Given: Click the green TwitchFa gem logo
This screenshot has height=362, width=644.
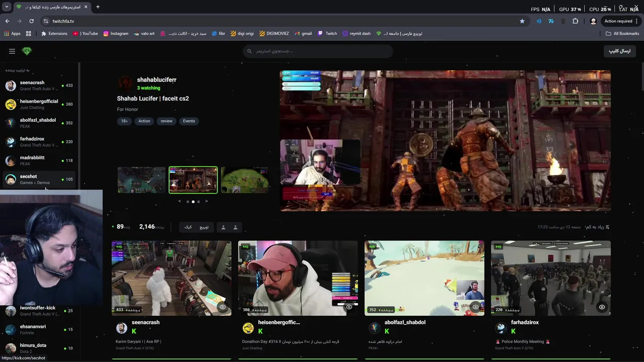Looking at the screenshot, I should click(27, 51).
